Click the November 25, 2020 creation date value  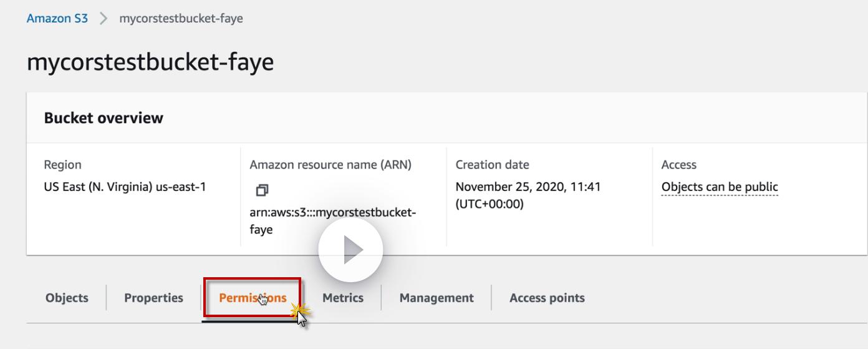[x=528, y=187]
